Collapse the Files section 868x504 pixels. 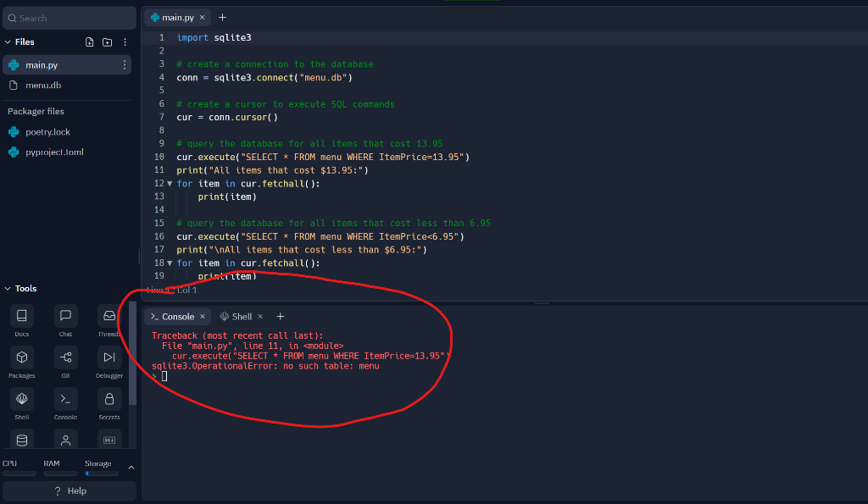pyautogui.click(x=8, y=41)
